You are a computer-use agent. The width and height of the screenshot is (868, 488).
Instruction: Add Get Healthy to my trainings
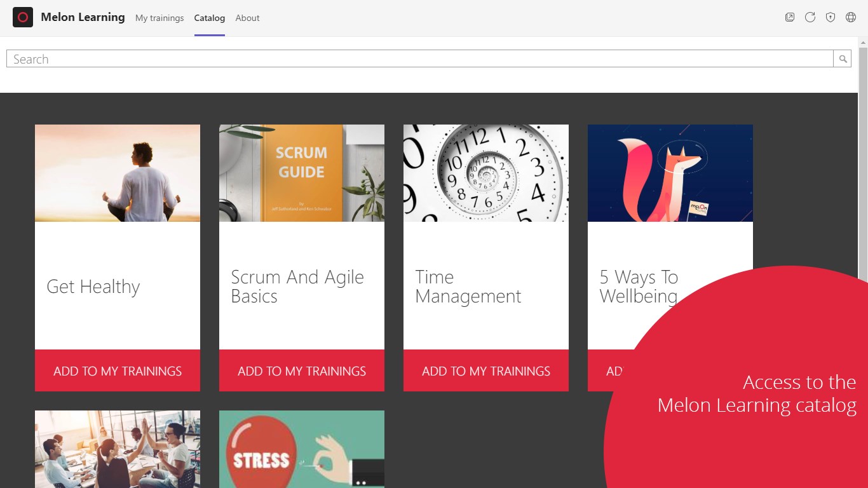pyautogui.click(x=118, y=370)
